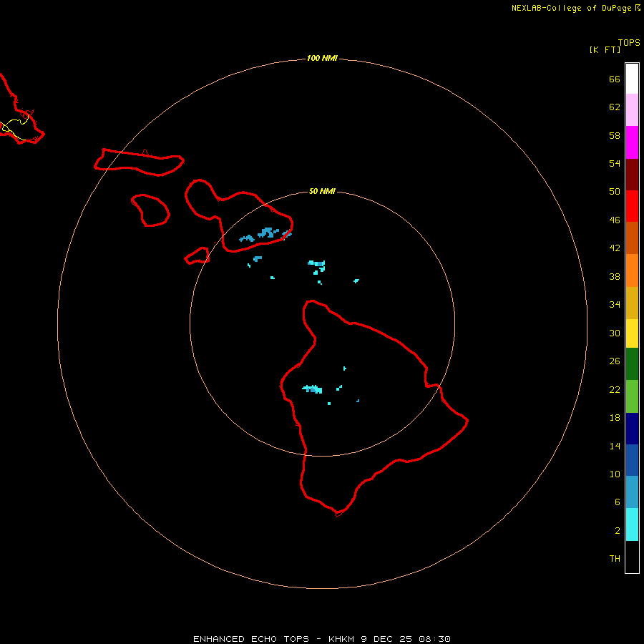Select the bright orange legend swatch
This screenshot has width=644, height=644.
tap(632, 270)
